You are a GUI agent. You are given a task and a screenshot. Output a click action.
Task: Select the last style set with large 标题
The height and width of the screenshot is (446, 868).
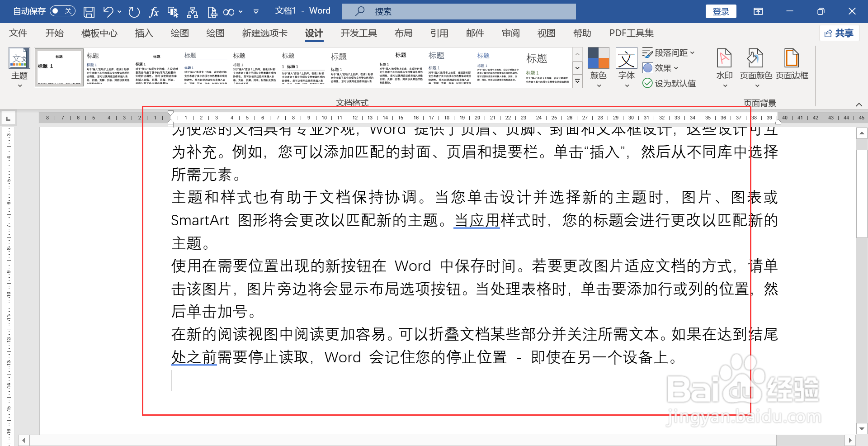[547, 67]
